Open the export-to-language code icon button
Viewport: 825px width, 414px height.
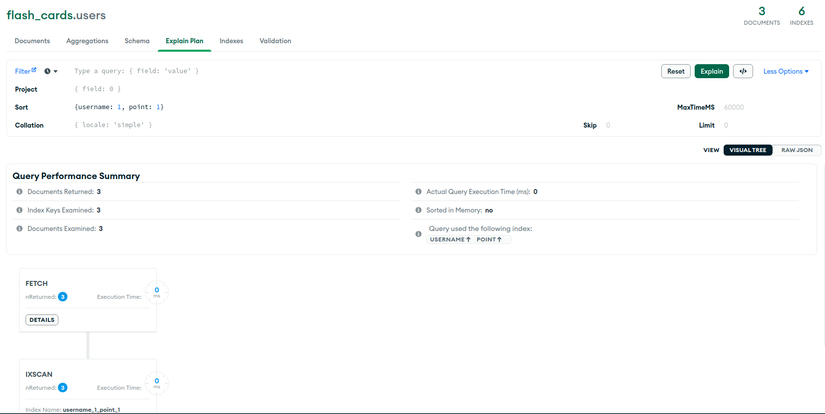(743, 71)
